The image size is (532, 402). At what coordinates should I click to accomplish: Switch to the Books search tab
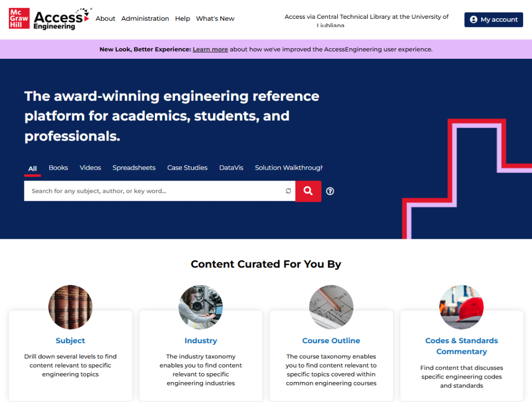coord(58,168)
